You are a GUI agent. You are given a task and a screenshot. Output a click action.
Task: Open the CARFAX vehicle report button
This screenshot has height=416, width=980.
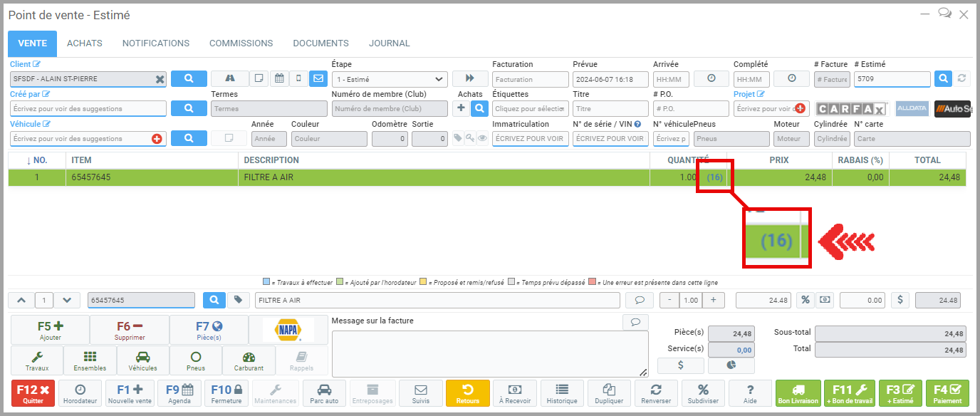point(851,108)
